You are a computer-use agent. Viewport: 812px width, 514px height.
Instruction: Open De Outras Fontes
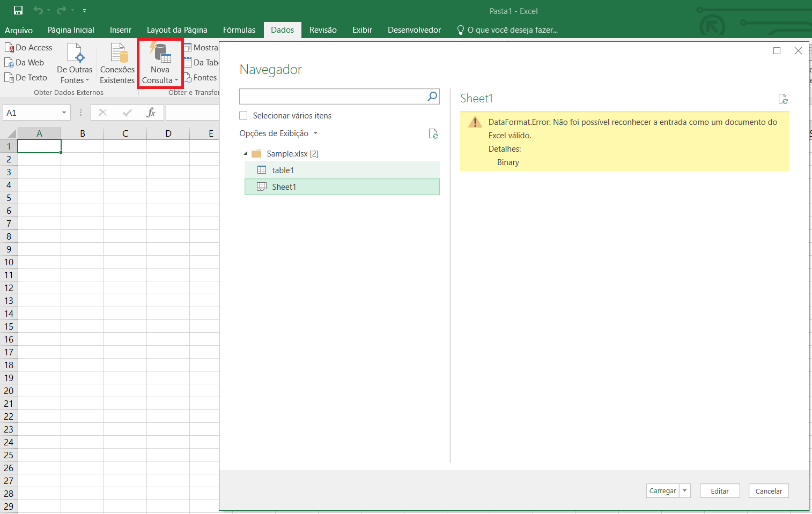[x=75, y=64]
